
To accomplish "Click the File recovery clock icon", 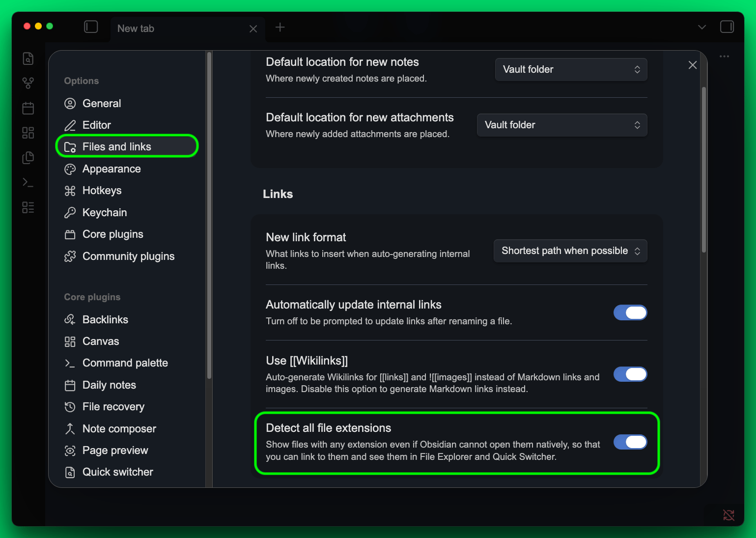I will [70, 407].
